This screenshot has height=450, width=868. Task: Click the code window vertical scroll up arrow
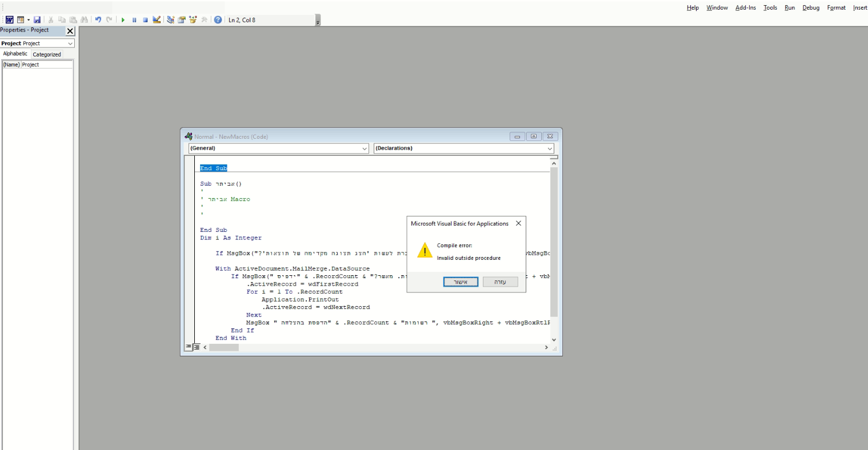click(x=554, y=164)
